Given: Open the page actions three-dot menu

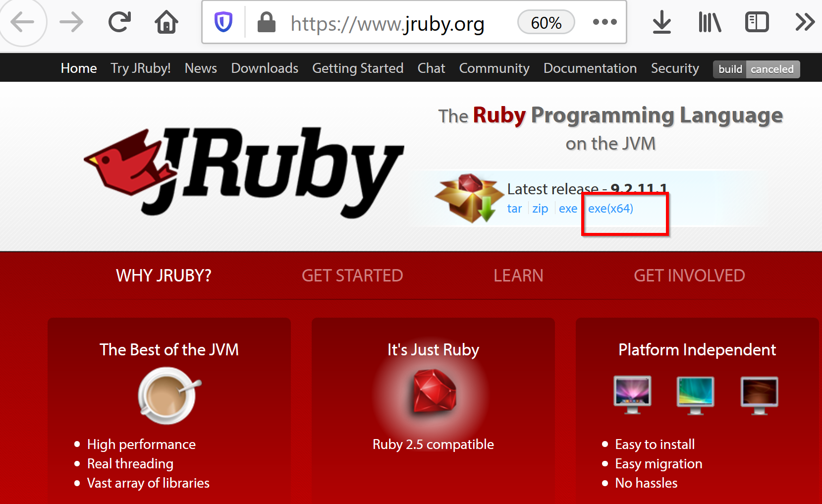Looking at the screenshot, I should coord(604,22).
